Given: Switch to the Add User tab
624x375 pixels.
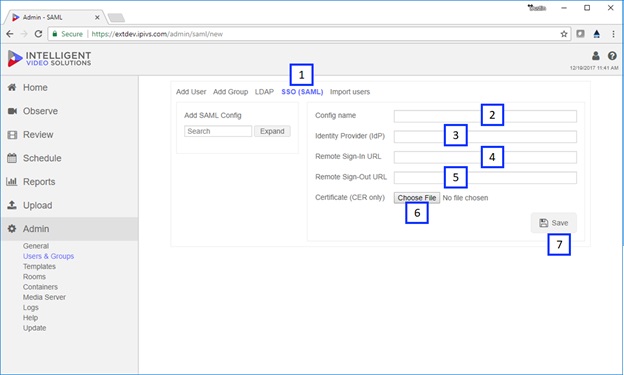Looking at the screenshot, I should pos(191,92).
